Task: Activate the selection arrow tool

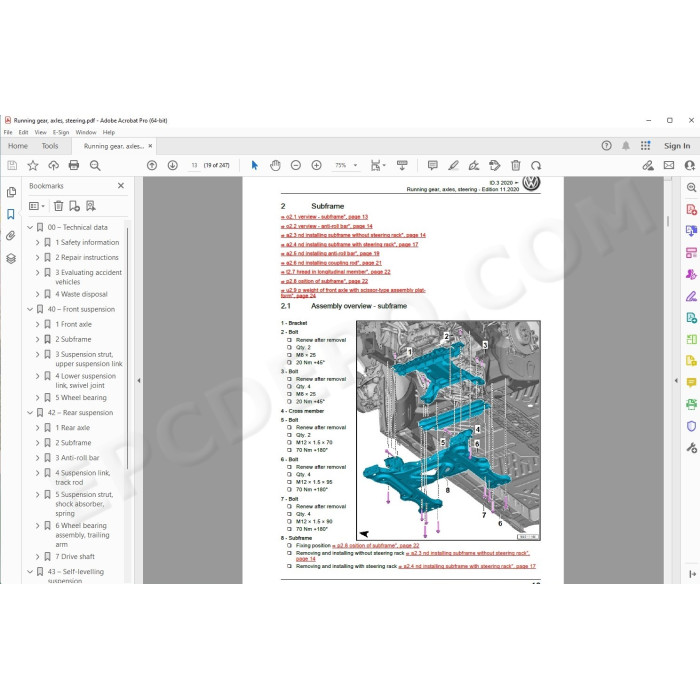Action: coord(254,166)
